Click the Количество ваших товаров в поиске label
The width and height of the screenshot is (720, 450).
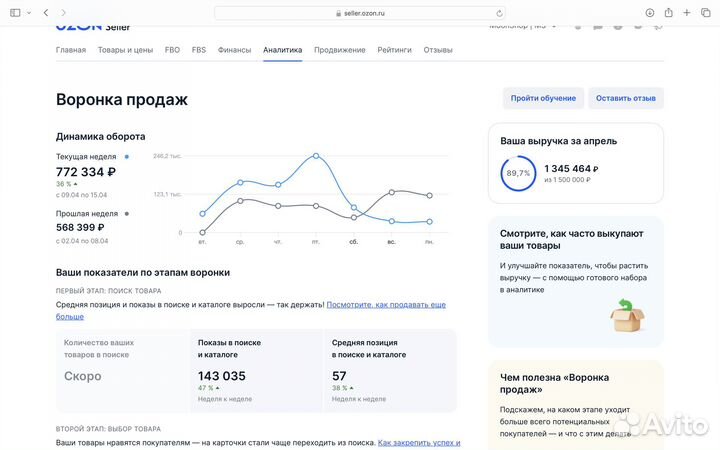(99, 349)
